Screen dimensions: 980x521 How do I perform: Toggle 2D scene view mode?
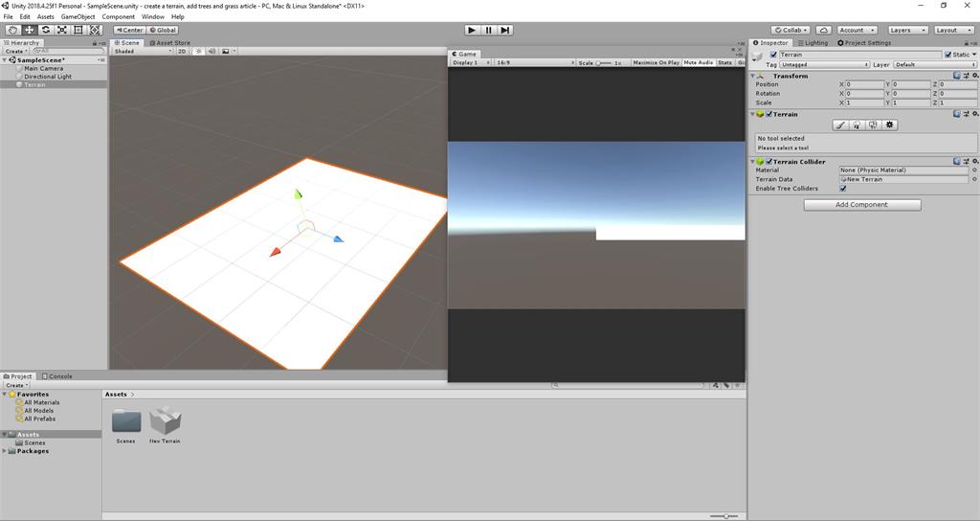[x=182, y=52]
